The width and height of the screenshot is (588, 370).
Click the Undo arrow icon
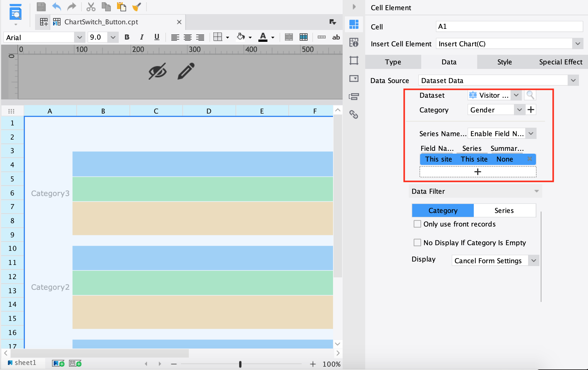point(57,6)
